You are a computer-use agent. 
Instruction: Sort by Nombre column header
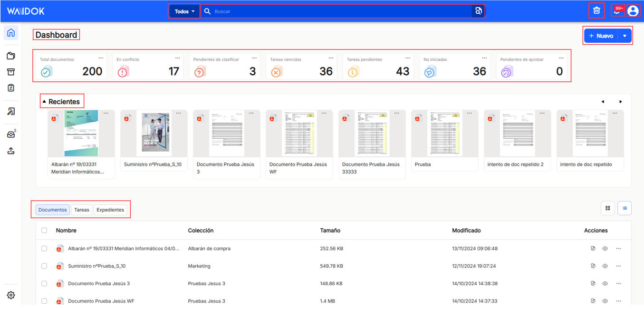coord(66,230)
